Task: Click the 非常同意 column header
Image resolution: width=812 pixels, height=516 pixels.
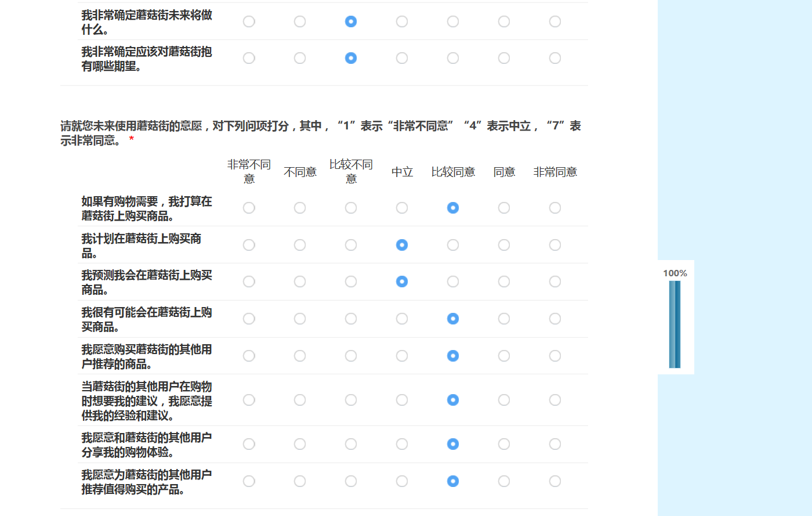Action: tap(555, 172)
